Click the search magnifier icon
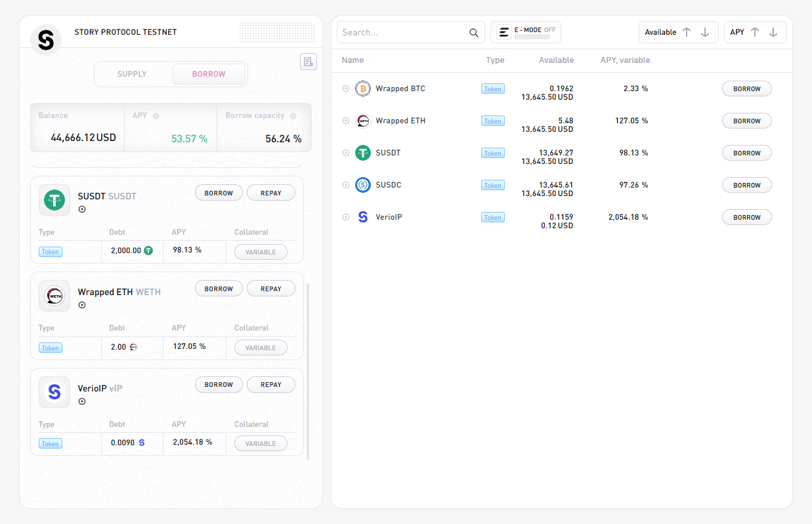The image size is (812, 524). pos(474,33)
